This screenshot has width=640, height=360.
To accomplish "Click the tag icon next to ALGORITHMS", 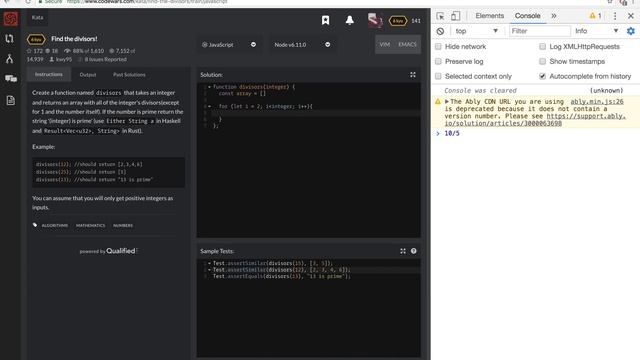I will coord(35,225).
